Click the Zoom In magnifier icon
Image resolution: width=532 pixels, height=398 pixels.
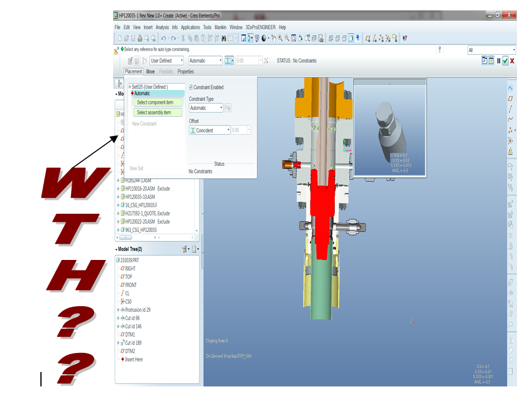point(280,38)
